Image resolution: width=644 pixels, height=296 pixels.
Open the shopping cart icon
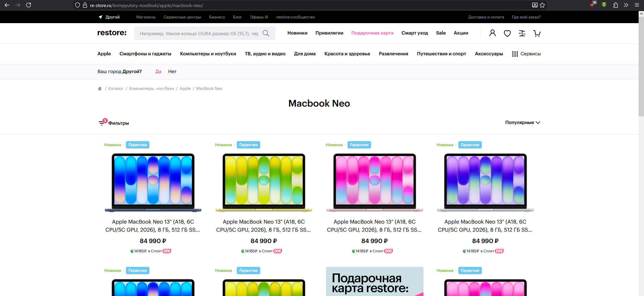[x=537, y=33]
